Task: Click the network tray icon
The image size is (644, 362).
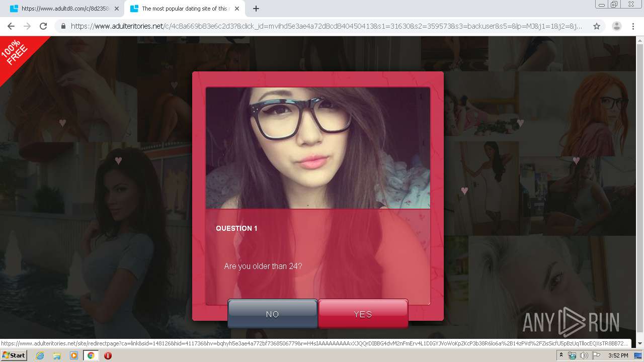Action: click(x=572, y=355)
